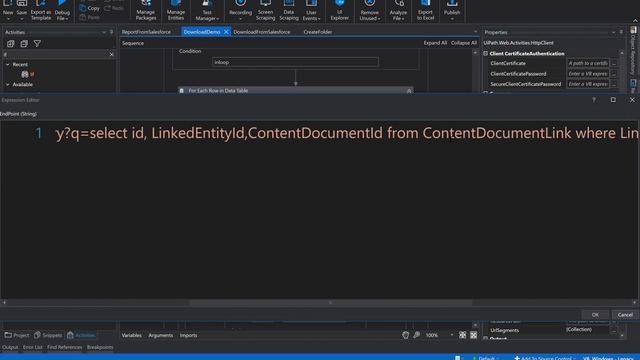This screenshot has height=360, width=640.
Task: Click the Expression Editor horizontal scrollbar
Action: pos(331,303)
